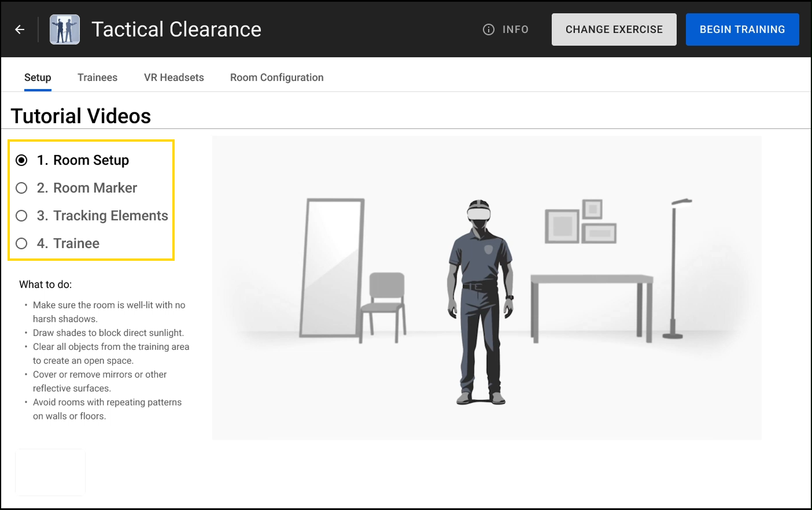The width and height of the screenshot is (812, 510).
Task: Select the Room Setup radio button
Action: (x=22, y=160)
